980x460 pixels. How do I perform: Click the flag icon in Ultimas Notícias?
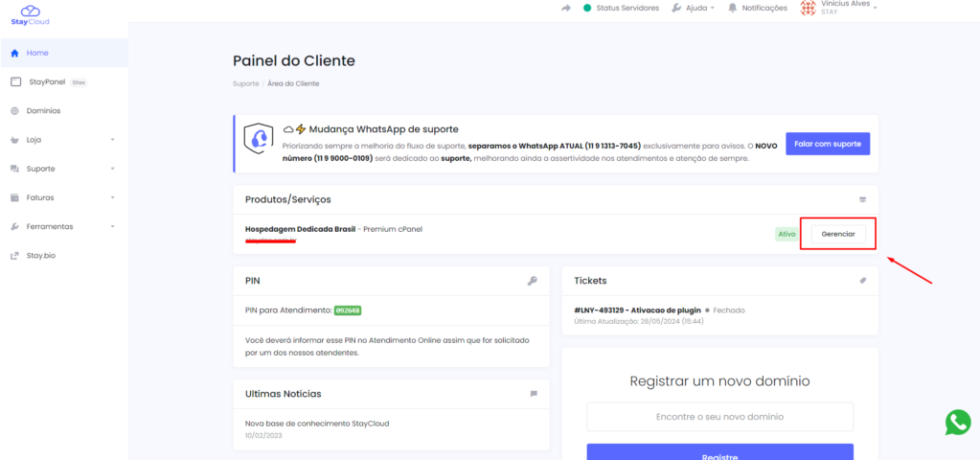[534, 394]
